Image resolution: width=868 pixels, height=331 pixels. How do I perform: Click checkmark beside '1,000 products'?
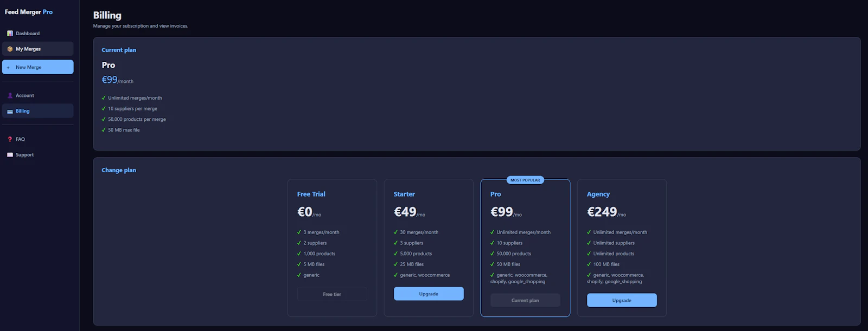coord(299,254)
